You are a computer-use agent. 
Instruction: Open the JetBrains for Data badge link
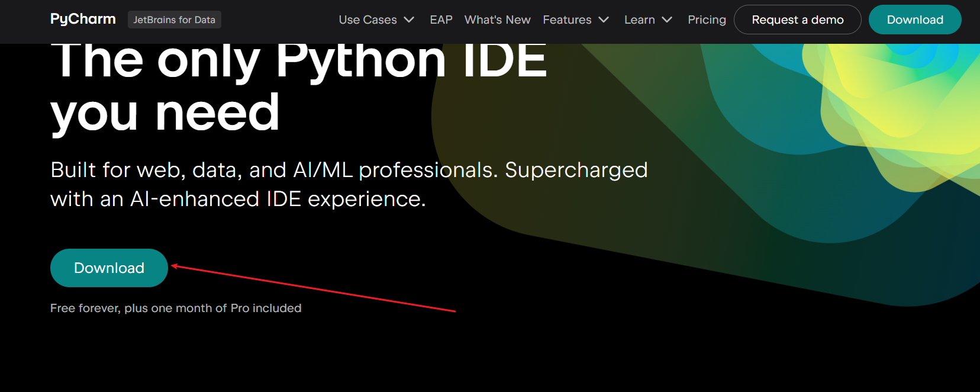174,20
